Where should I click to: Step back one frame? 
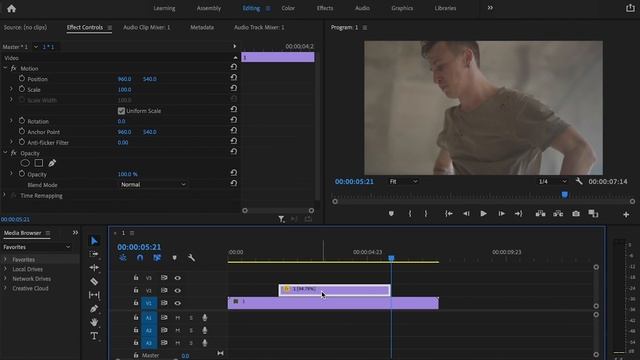click(466, 213)
